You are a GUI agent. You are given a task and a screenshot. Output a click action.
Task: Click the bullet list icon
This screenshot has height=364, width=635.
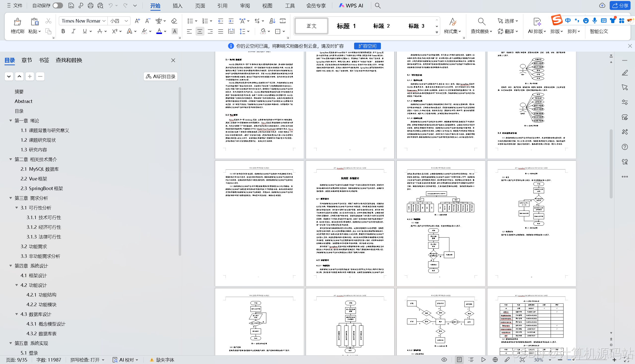190,21
